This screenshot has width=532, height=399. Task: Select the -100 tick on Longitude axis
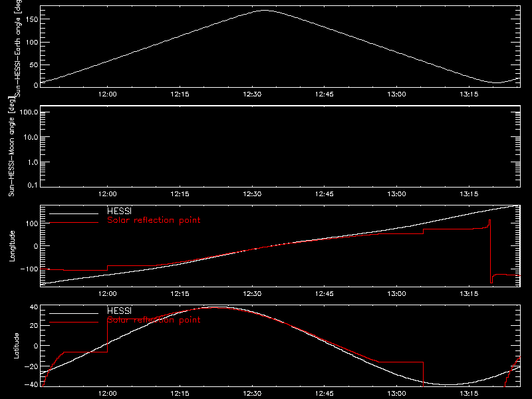(x=29, y=269)
